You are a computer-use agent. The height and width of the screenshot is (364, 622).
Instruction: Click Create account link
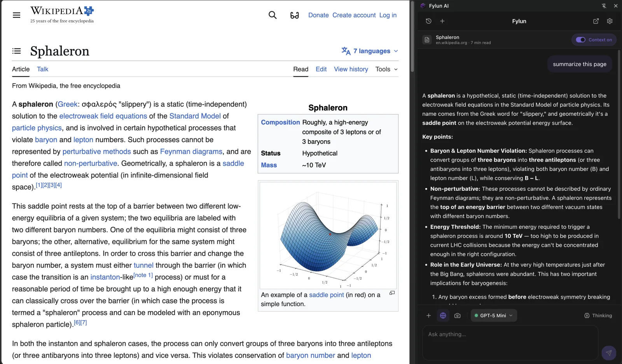coord(354,15)
